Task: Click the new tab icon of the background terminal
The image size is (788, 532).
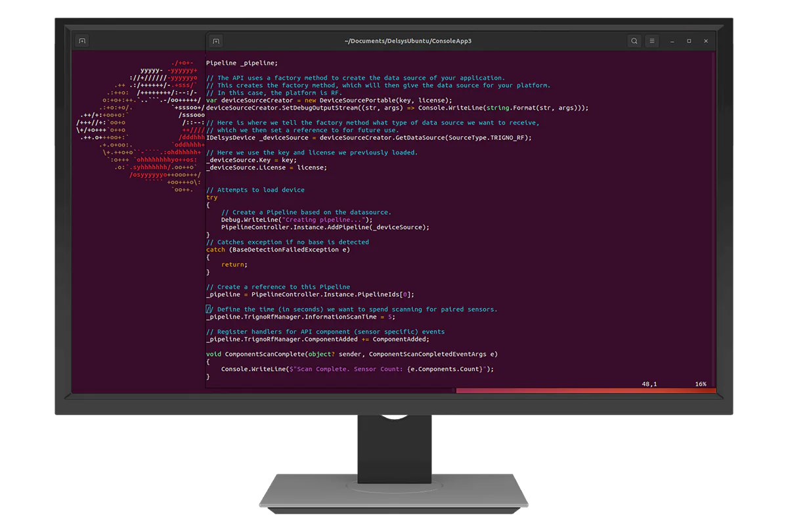Action: point(82,41)
